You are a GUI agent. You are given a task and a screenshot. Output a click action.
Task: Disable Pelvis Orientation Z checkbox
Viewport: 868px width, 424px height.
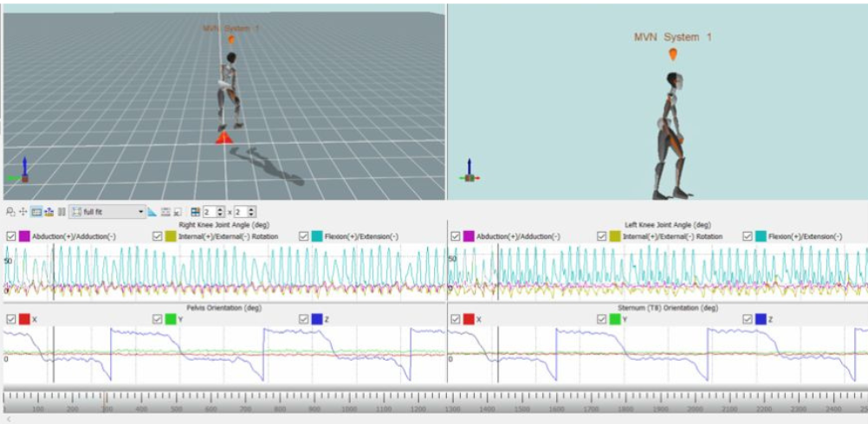pyautogui.click(x=304, y=319)
